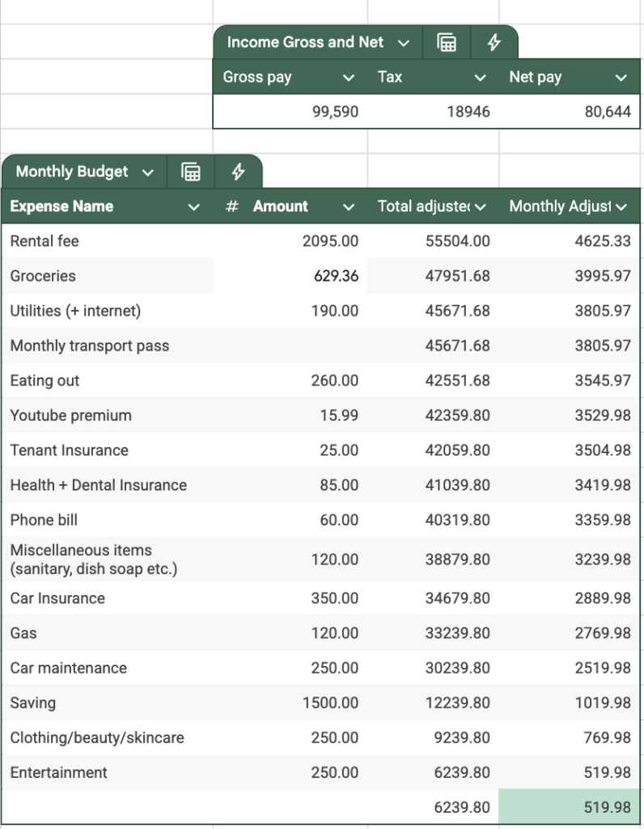Open Gross pay column dropdown
Viewport: 644px width, 829px height.
click(348, 78)
